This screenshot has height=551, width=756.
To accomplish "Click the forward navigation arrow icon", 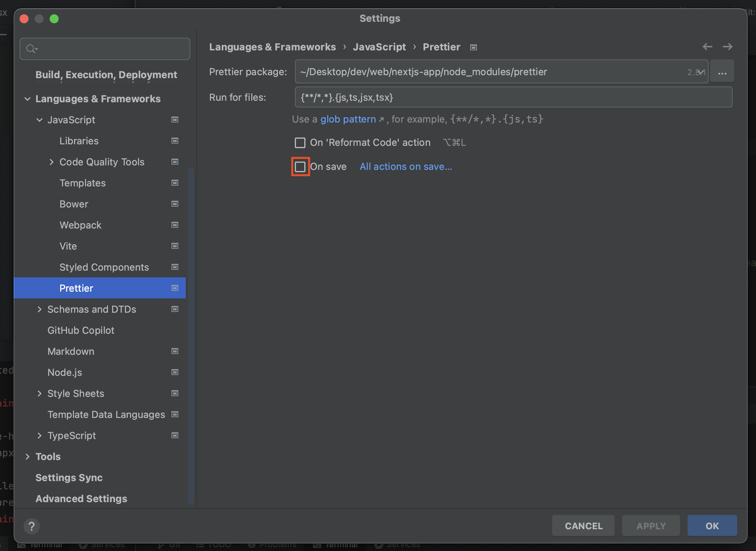I will (x=727, y=47).
